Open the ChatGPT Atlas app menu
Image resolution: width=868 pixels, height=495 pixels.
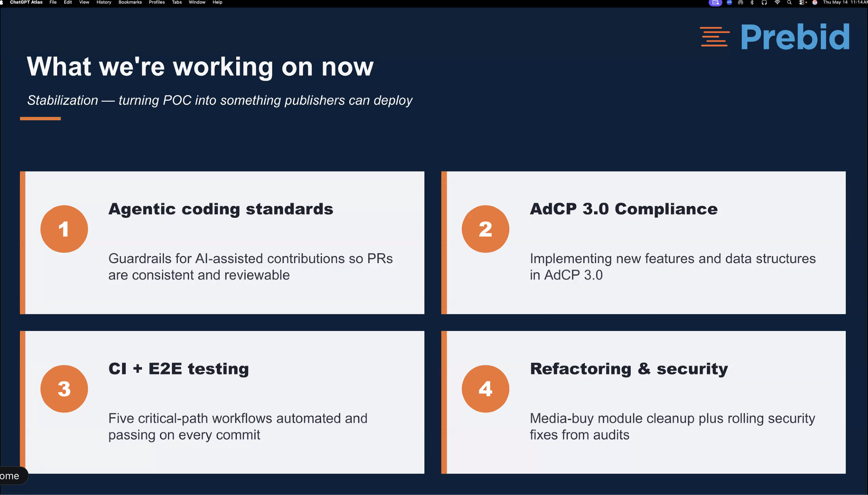pyautogui.click(x=26, y=3)
